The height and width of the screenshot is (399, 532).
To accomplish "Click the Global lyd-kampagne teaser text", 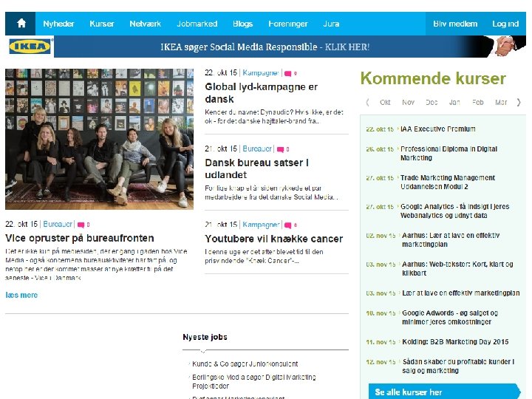I will coord(274,117).
